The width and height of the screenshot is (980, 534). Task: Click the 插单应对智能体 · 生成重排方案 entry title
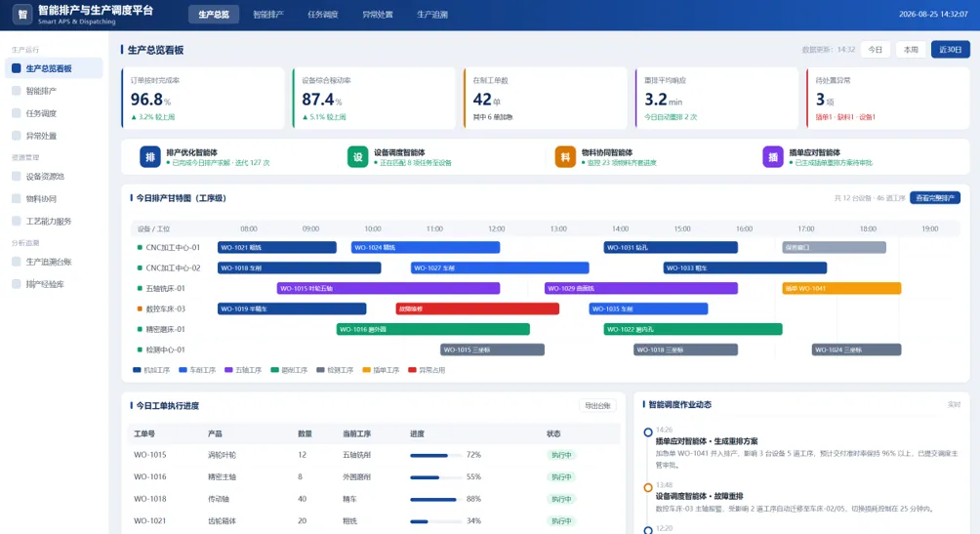coord(707,441)
